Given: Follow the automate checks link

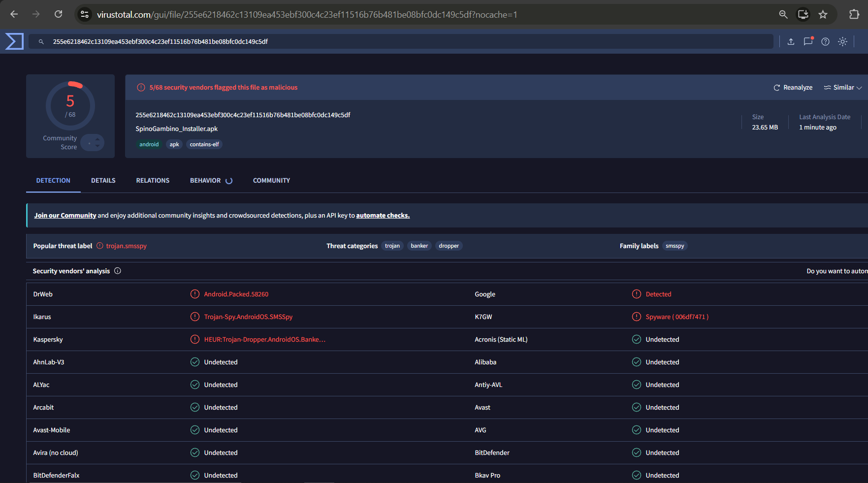Looking at the screenshot, I should tap(383, 216).
